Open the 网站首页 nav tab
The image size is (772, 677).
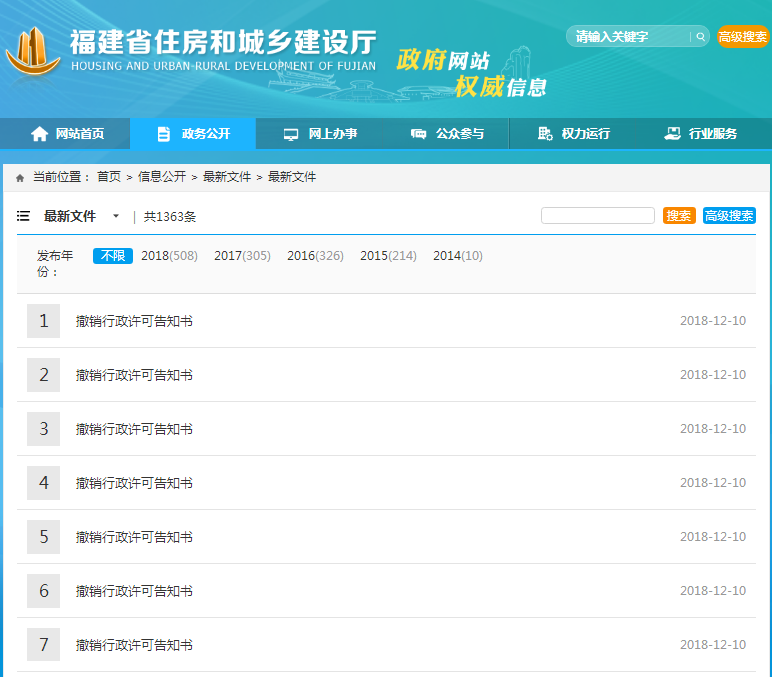(x=65, y=133)
